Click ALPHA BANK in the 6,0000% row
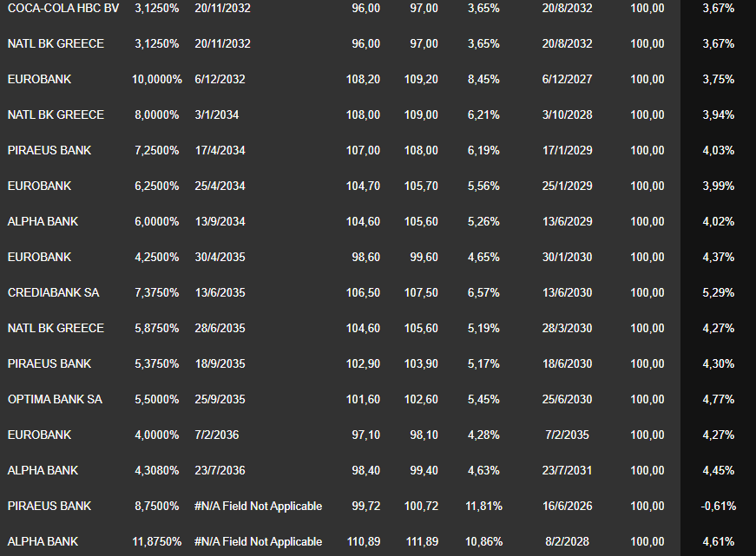Image resolution: width=756 pixels, height=556 pixels. [x=43, y=222]
